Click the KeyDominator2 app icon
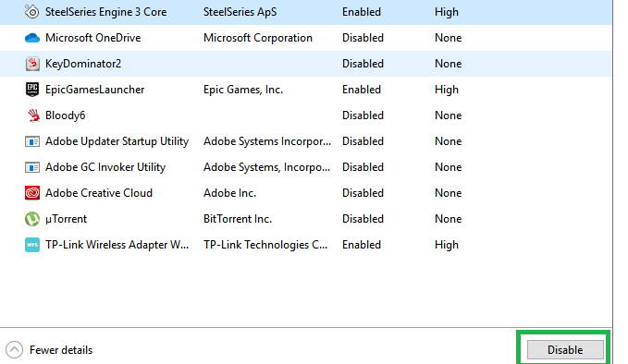628x364 pixels. [32, 64]
